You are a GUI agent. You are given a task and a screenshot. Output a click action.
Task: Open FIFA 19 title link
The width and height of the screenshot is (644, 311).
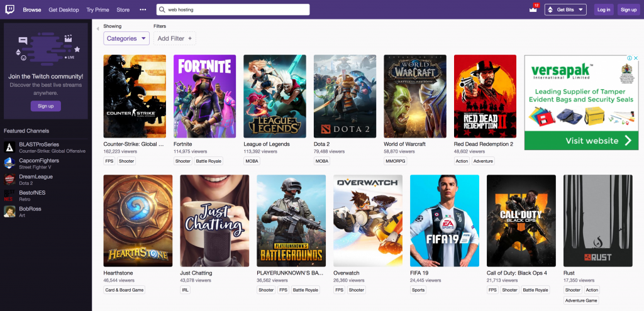click(x=420, y=273)
